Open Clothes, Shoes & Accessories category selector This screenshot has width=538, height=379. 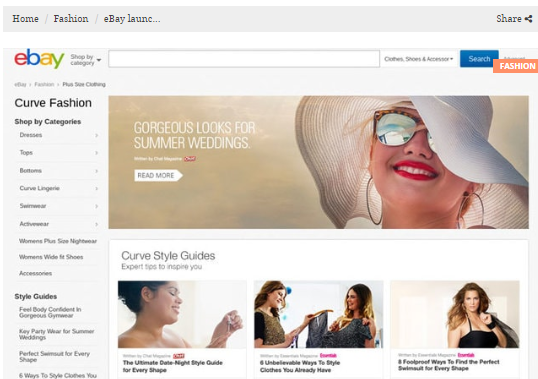pyautogui.click(x=419, y=59)
